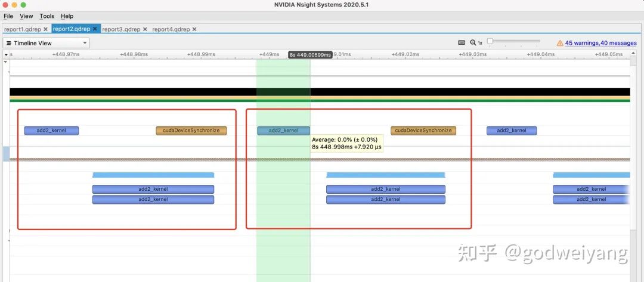Click the orange warning triangle icon
644x282 pixels.
click(x=560, y=43)
